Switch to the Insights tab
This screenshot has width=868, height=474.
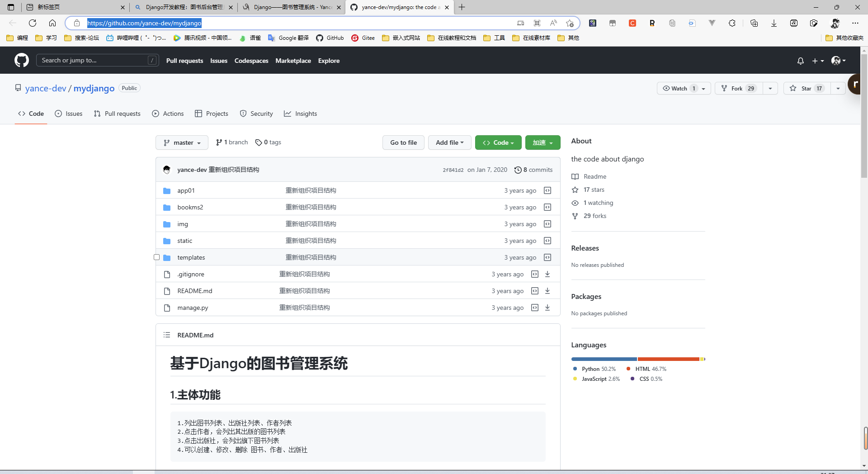tap(301, 114)
